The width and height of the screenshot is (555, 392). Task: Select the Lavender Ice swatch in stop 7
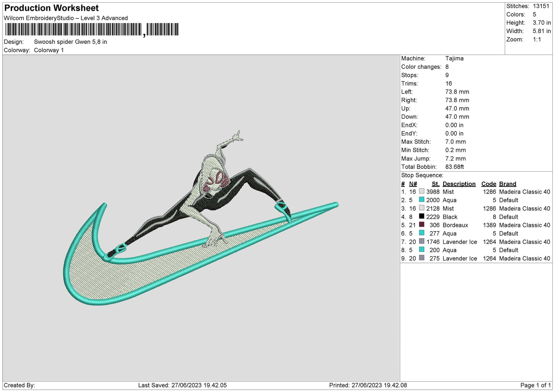[421, 241]
